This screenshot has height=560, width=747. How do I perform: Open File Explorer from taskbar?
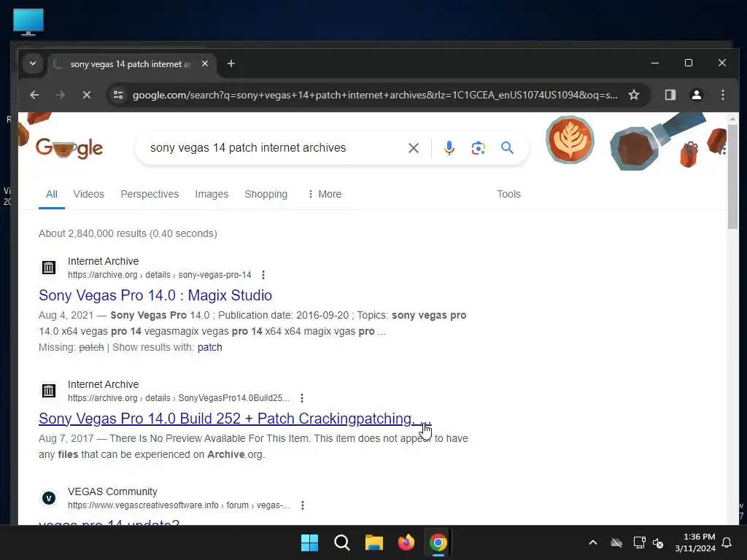[374, 542]
